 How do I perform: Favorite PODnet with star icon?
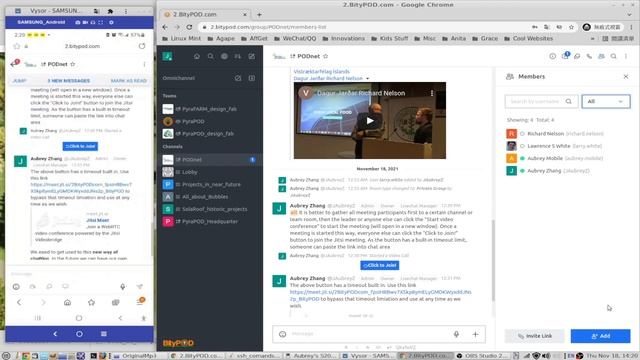pyautogui.click(x=325, y=56)
